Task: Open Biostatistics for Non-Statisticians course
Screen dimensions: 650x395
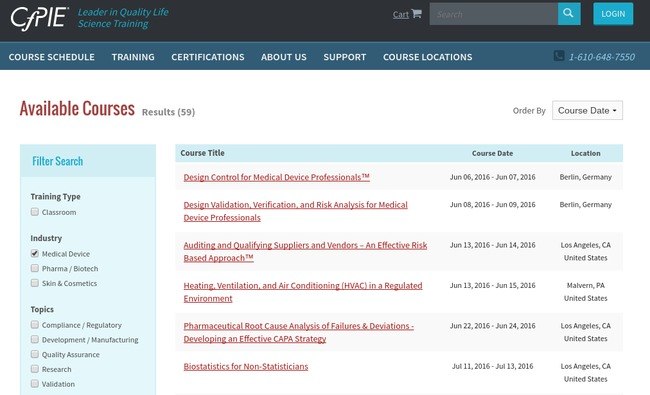Action: (246, 366)
